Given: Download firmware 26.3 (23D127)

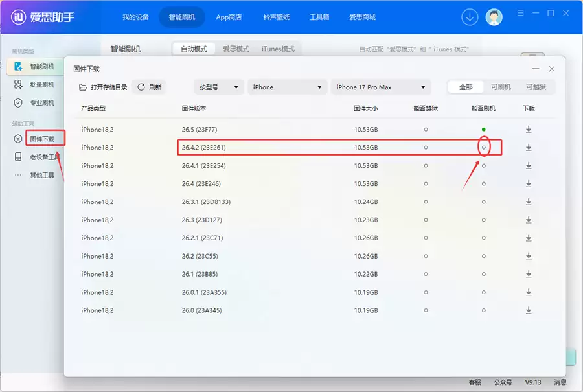Looking at the screenshot, I should [x=529, y=220].
